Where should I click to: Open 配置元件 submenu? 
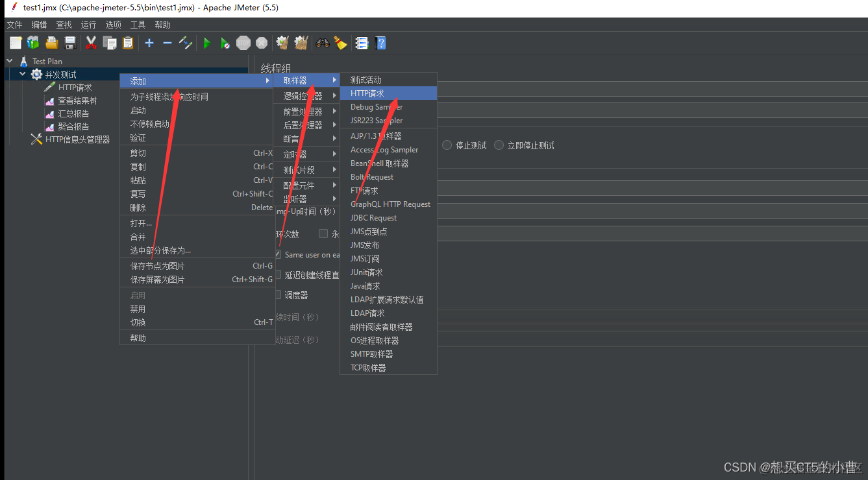tap(306, 186)
